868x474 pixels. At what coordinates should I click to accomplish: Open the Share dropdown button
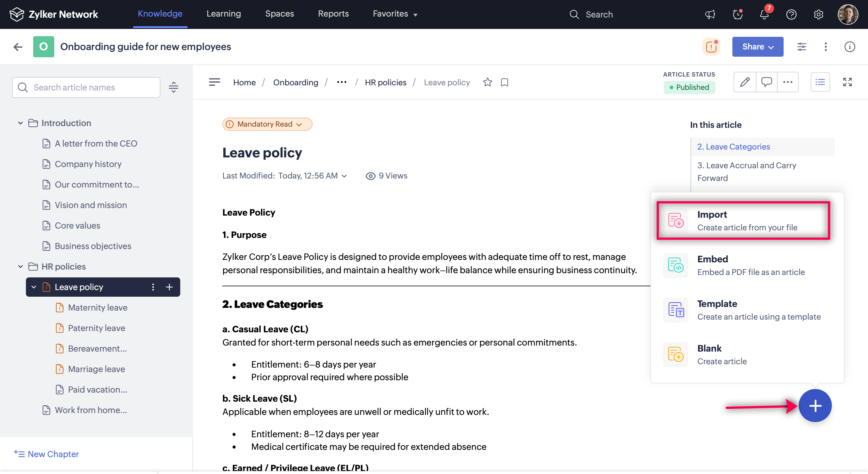pyautogui.click(x=757, y=46)
